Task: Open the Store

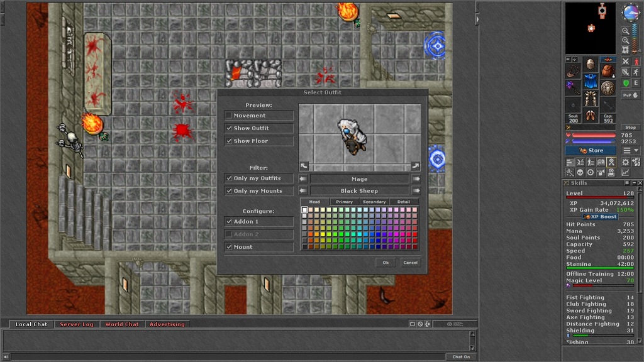Action: tap(591, 151)
